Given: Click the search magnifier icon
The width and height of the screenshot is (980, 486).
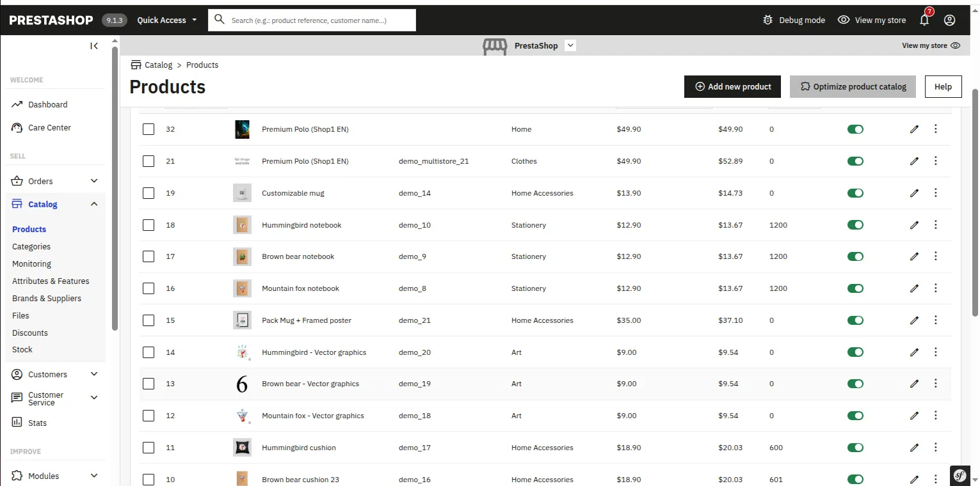Looking at the screenshot, I should click(220, 20).
